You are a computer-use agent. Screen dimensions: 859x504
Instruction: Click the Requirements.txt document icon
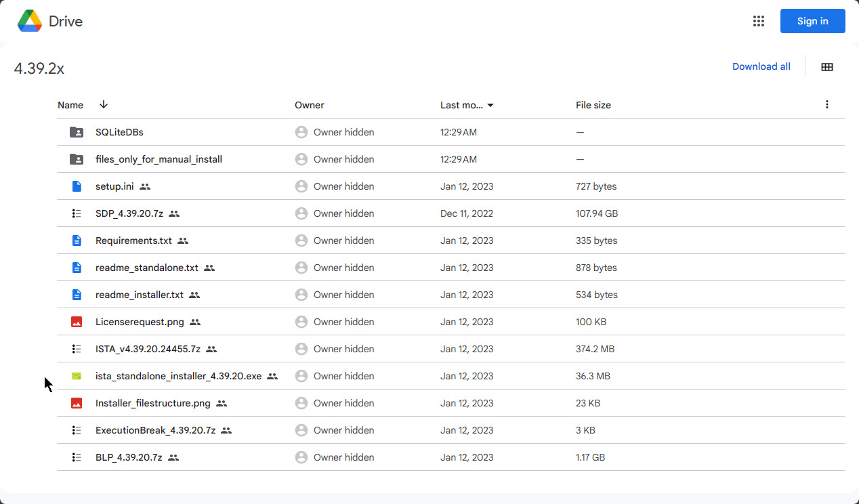[x=77, y=240]
